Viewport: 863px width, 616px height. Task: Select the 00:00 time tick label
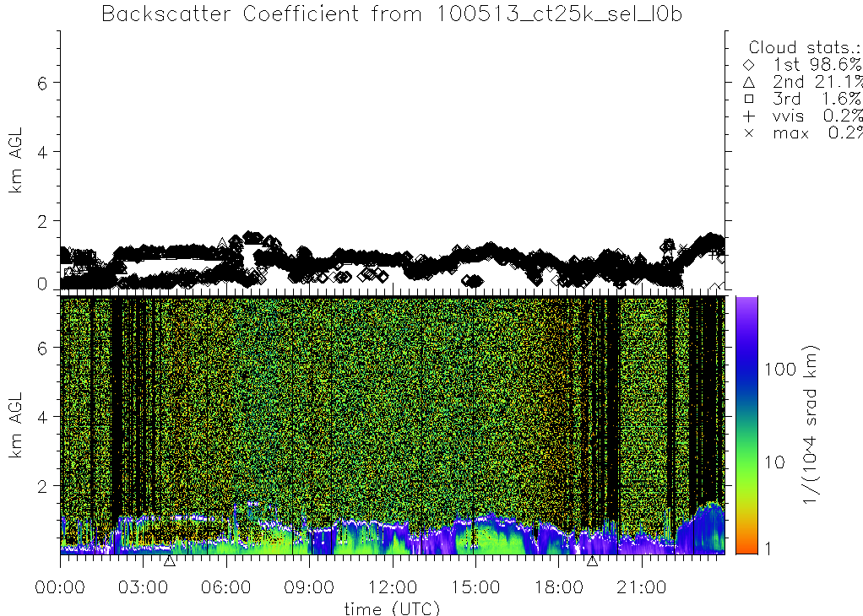coord(60,586)
